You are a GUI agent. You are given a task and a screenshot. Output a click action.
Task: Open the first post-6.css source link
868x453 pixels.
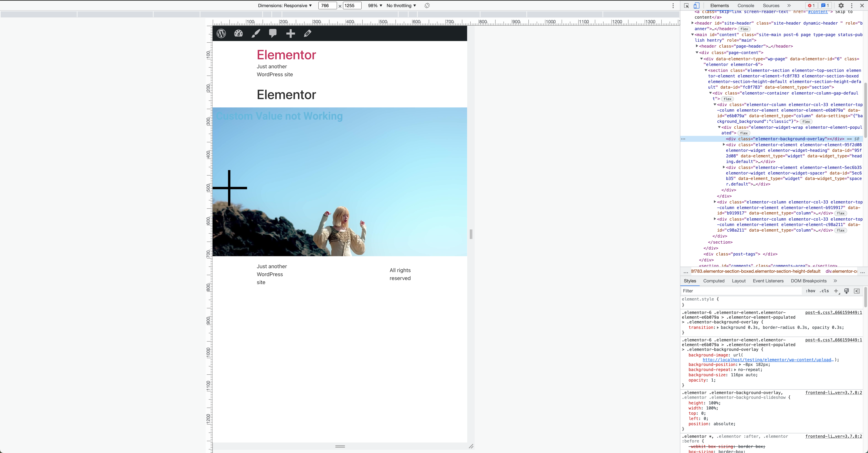[833, 313]
